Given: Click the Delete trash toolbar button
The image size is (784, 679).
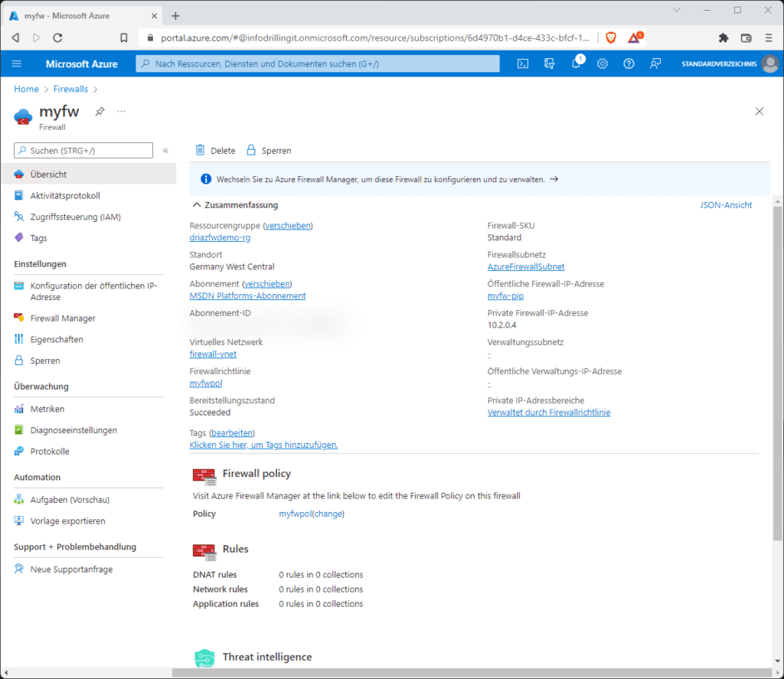Looking at the screenshot, I should [x=215, y=151].
